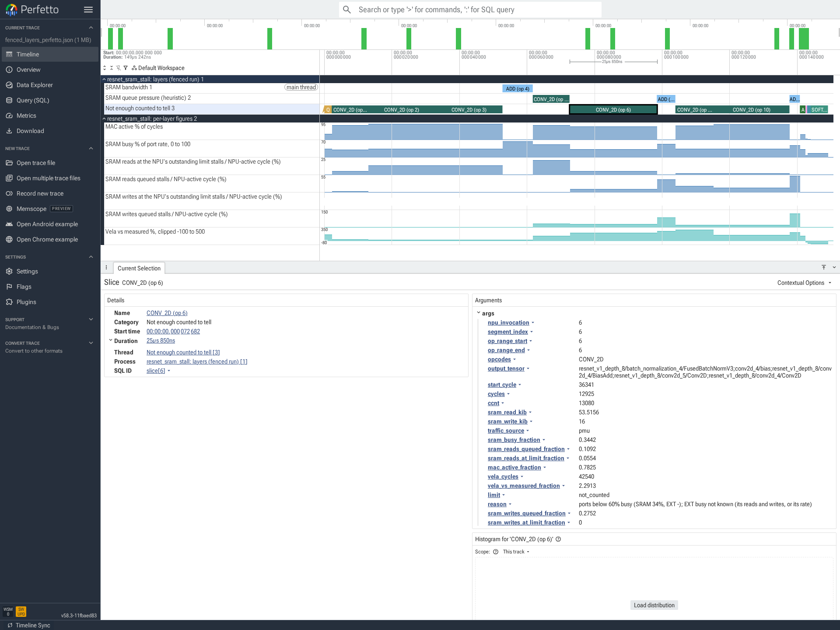Screen dimensions: 840x630
Task: Click the histogram title help icon
Action: click(558, 539)
